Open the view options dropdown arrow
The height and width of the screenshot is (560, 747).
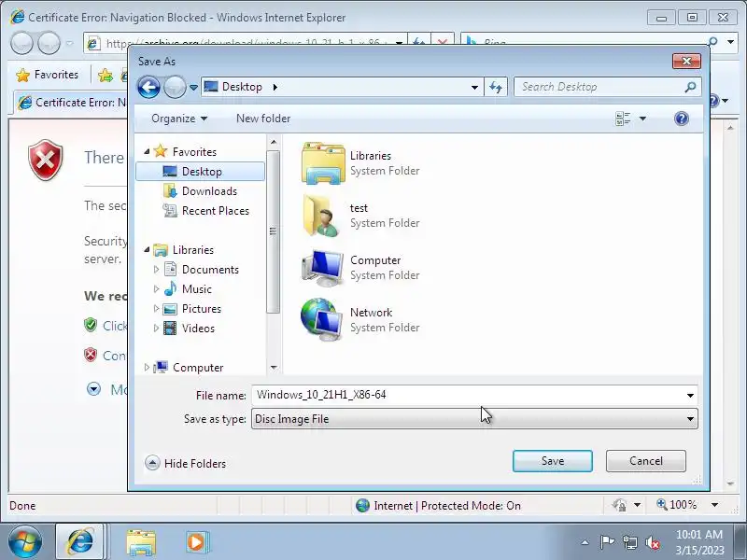pos(642,119)
